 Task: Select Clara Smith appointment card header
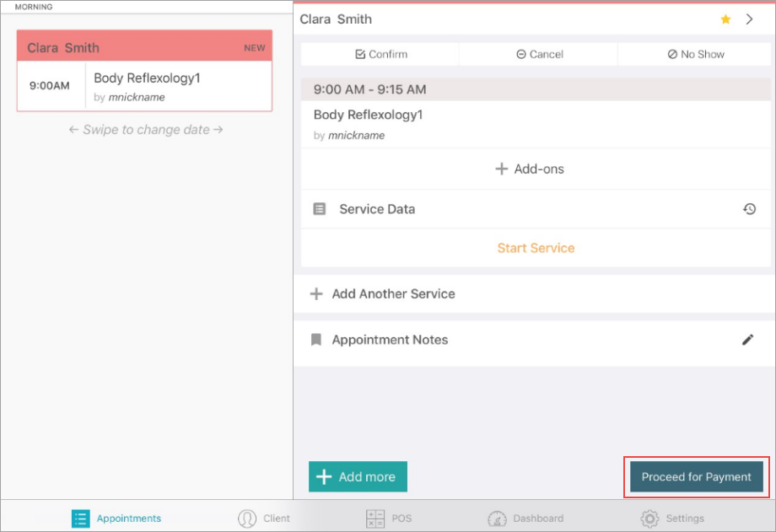pos(144,46)
